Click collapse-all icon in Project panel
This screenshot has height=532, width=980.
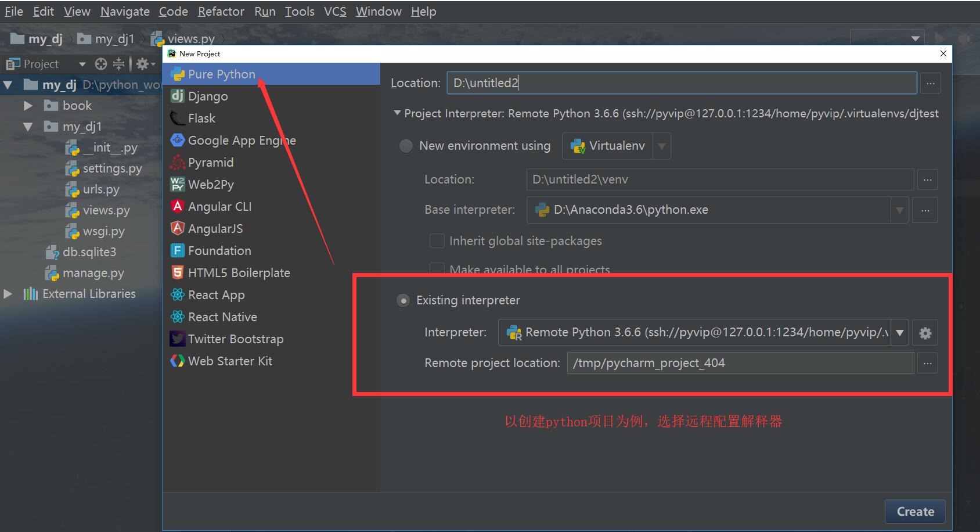[x=118, y=64]
